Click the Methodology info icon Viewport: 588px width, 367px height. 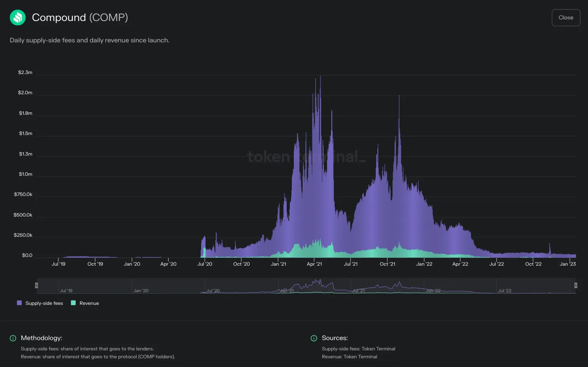[x=13, y=338]
